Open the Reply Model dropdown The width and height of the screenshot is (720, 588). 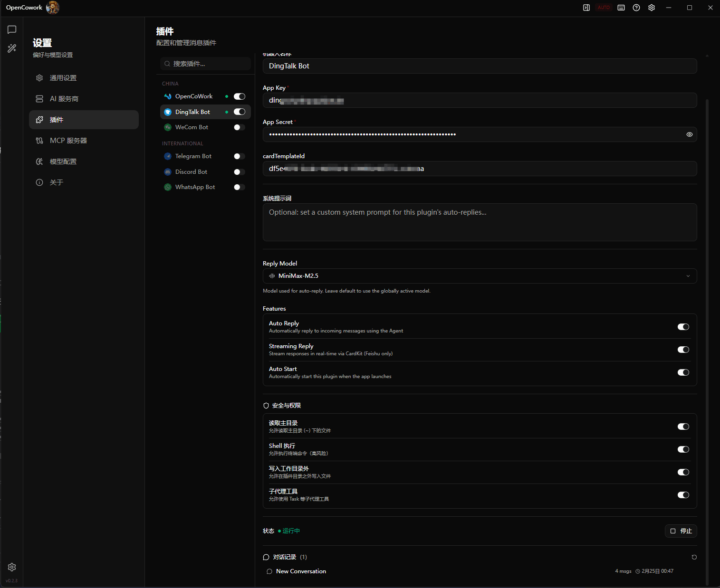[x=480, y=276]
